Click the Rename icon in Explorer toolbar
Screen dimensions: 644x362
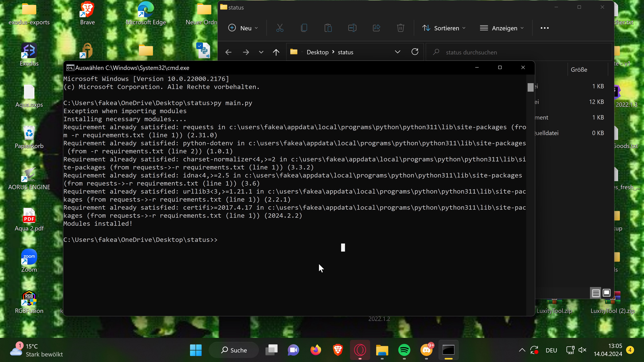(x=352, y=28)
